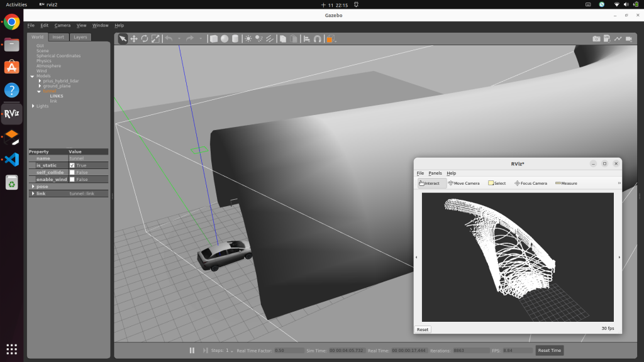Image resolution: width=644 pixels, height=362 pixels.
Task: Open Gazebo View menu
Action: (x=81, y=25)
